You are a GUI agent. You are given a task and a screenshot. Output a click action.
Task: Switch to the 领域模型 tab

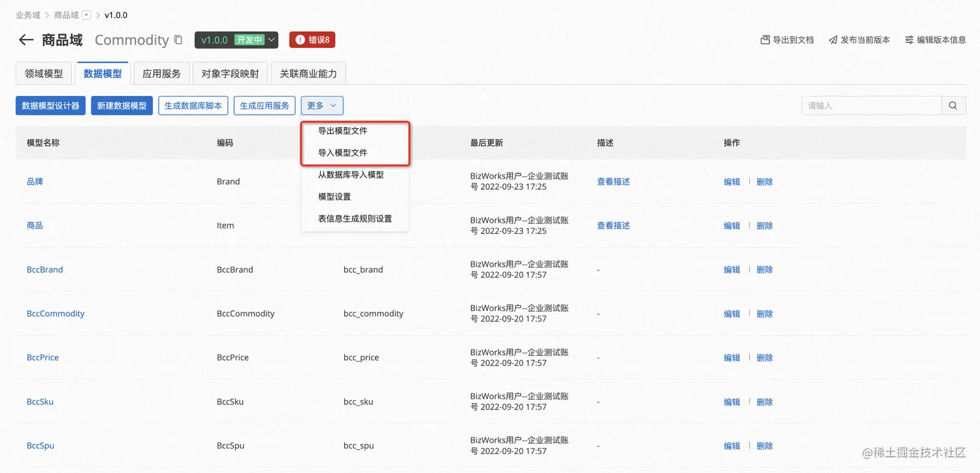[44, 74]
